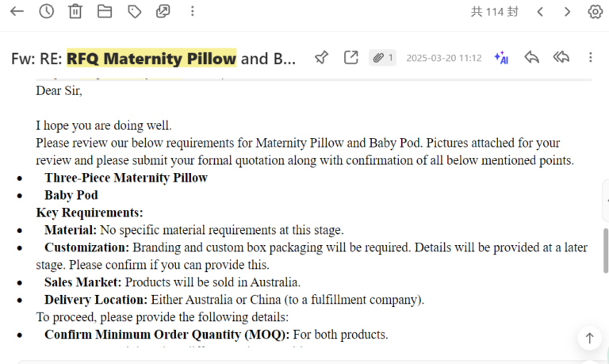Image resolution: width=609 pixels, height=364 pixels.
Task: Go back to the mail list
Action: (17, 11)
